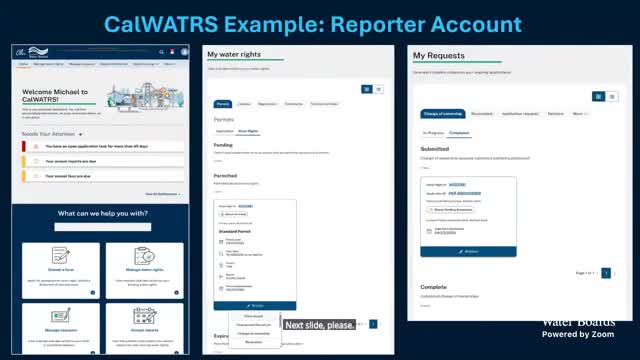Open the water right ID link on the permit card
Screen dimensions: 640x360
coord(245,206)
